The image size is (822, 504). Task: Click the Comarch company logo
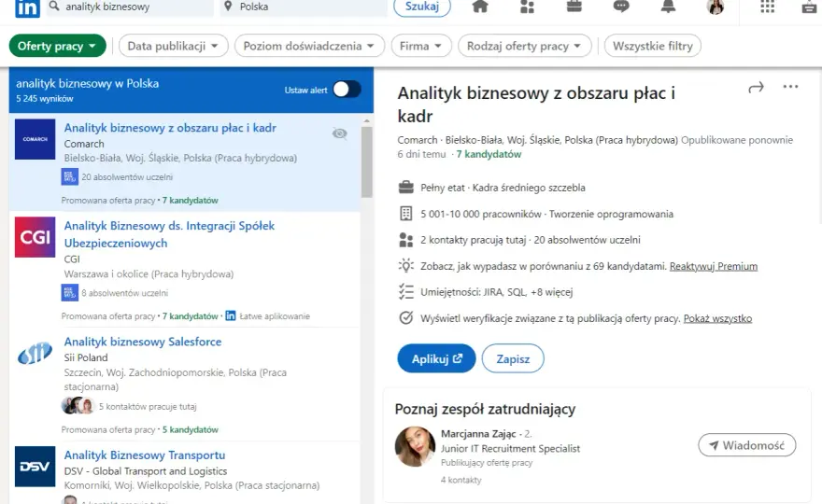coord(35,139)
